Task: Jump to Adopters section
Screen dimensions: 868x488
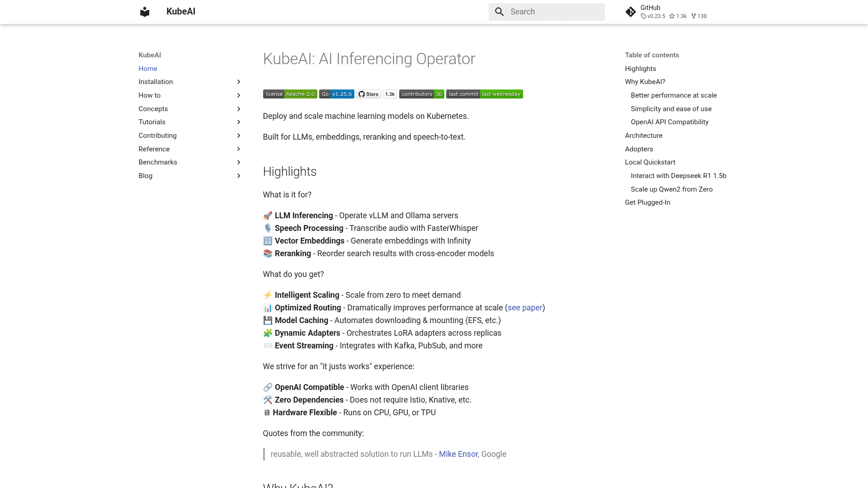Action: tap(639, 149)
